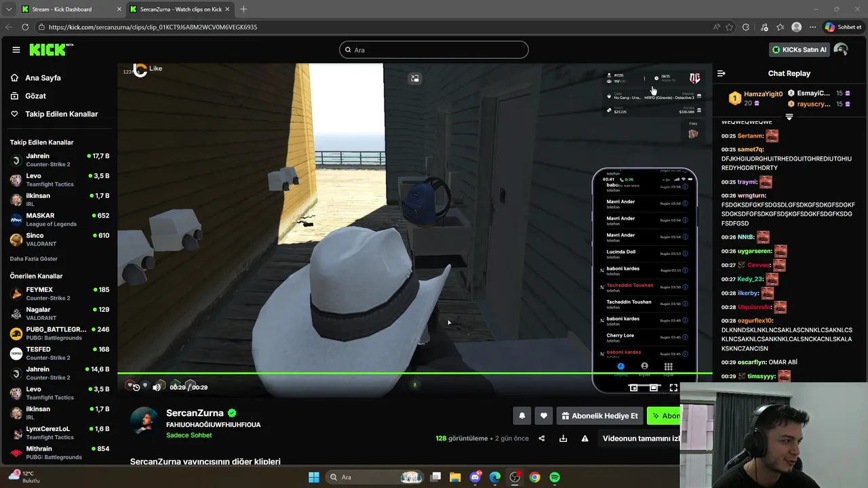Open the user profile avatar menu
The height and width of the screenshot is (488, 868).
point(841,49)
